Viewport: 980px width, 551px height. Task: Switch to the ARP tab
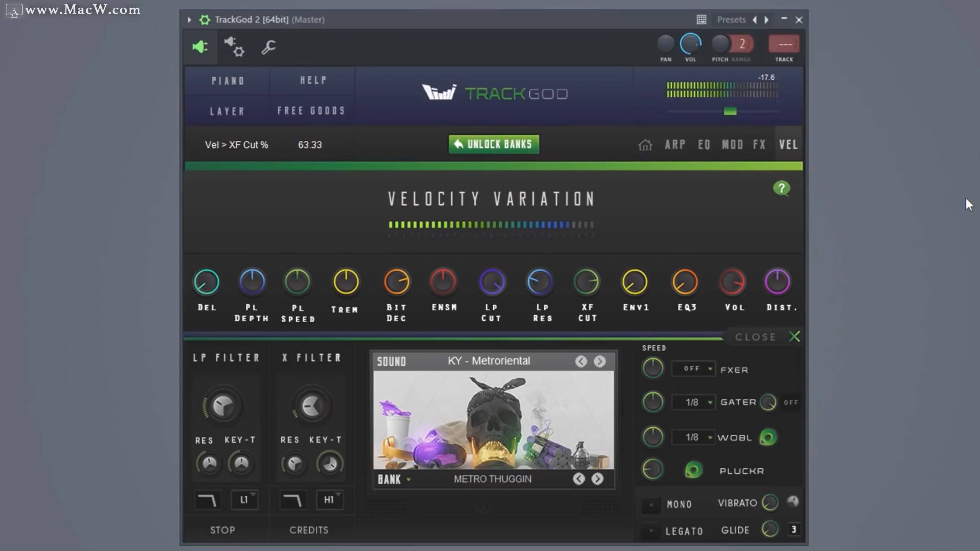(x=675, y=145)
